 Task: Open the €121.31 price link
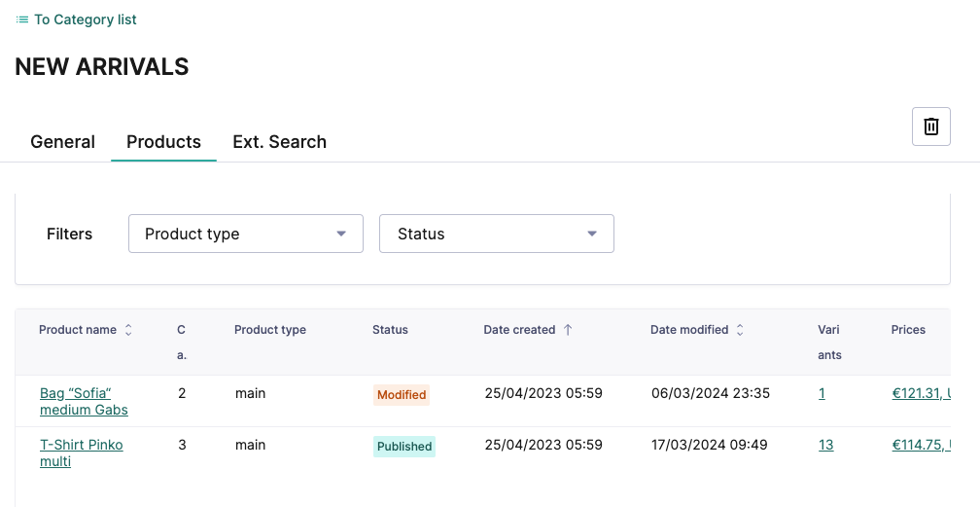coord(920,394)
